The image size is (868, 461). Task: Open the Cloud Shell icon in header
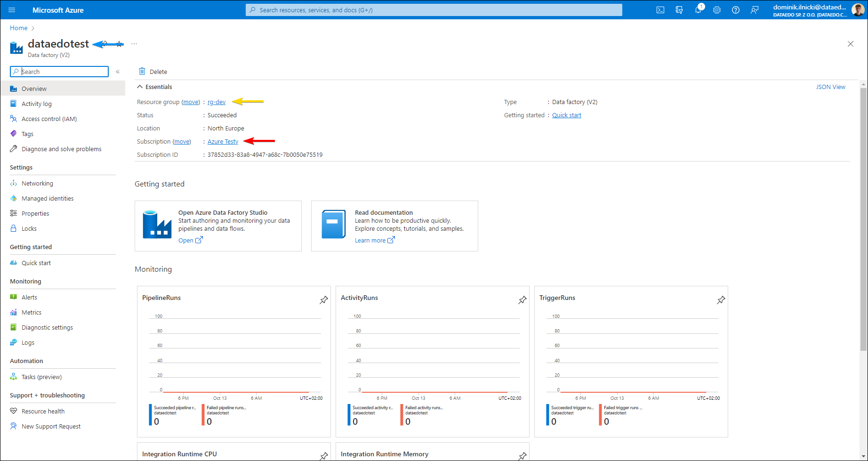click(x=660, y=10)
